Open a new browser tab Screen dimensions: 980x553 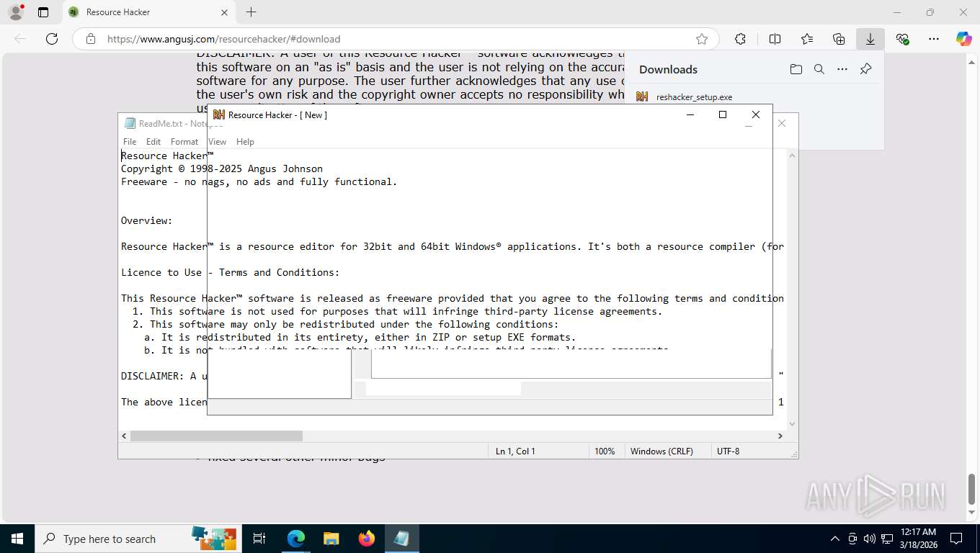[x=251, y=12]
